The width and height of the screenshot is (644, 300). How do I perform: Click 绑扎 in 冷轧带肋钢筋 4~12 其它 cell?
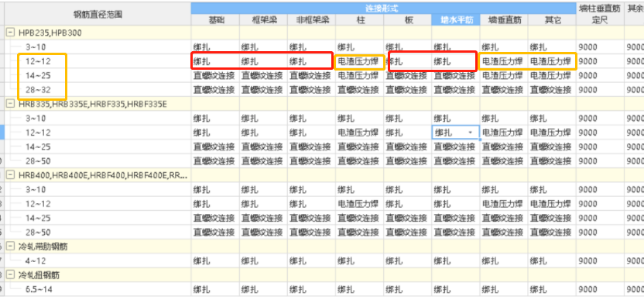click(538, 261)
